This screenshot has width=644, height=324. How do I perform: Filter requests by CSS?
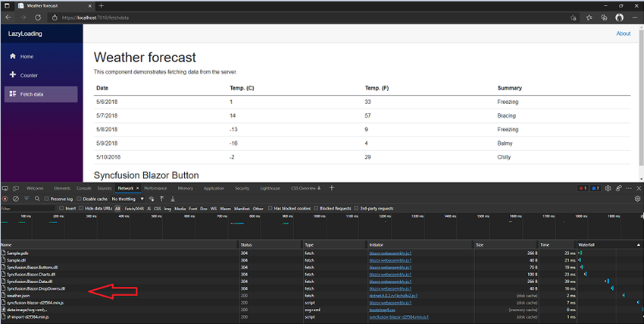coord(158,209)
